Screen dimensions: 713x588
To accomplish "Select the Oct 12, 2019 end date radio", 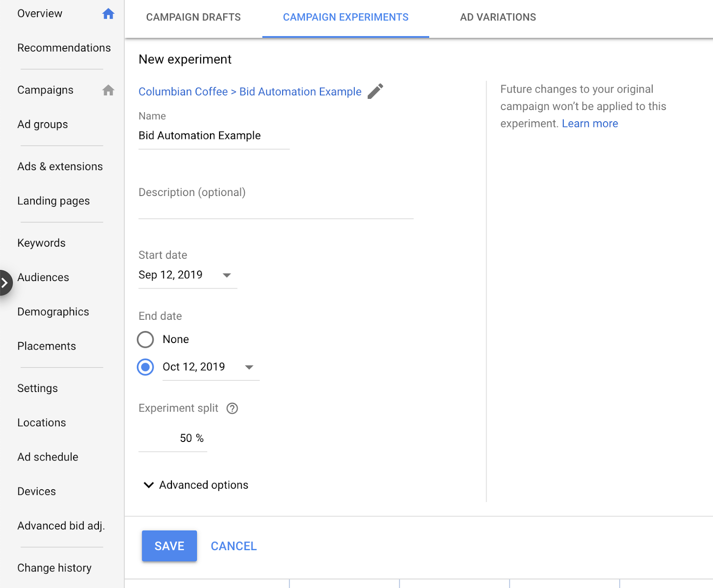I will click(x=145, y=367).
